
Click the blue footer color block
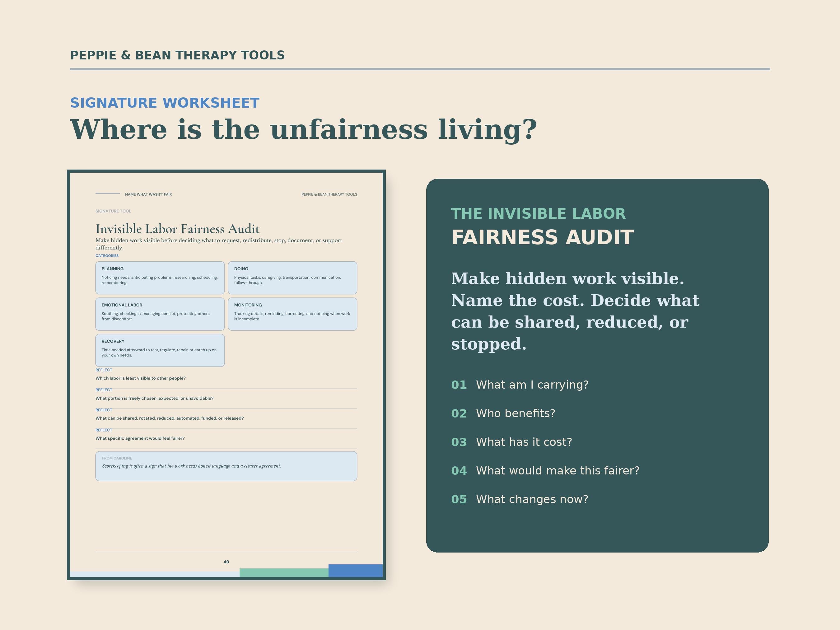click(x=355, y=571)
